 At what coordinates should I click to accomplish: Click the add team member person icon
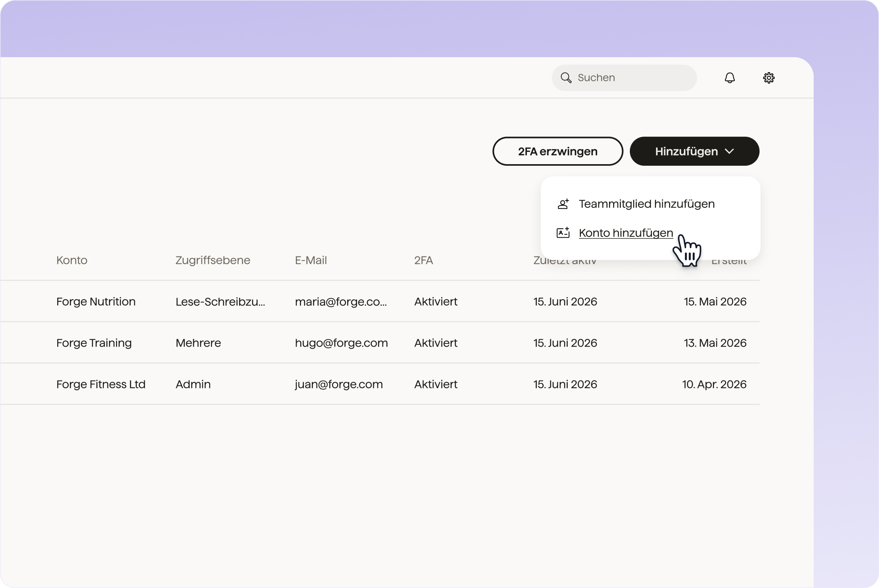click(x=563, y=204)
